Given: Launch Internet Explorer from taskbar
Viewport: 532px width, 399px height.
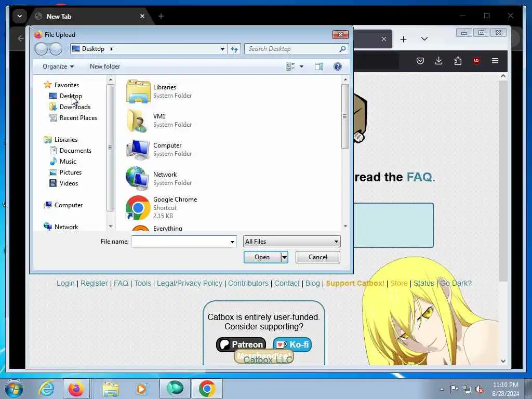Looking at the screenshot, I should point(46,389).
